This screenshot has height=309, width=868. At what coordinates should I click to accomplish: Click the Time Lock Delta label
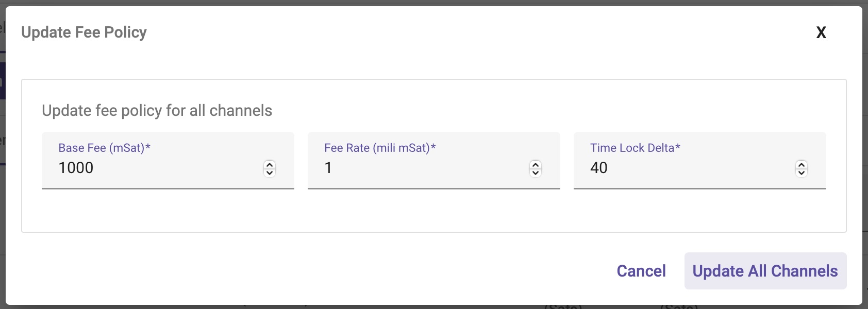(635, 148)
